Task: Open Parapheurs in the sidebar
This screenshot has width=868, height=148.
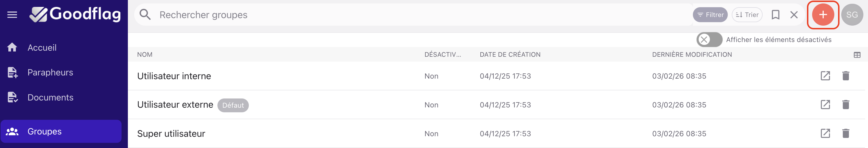Action: pos(50,73)
